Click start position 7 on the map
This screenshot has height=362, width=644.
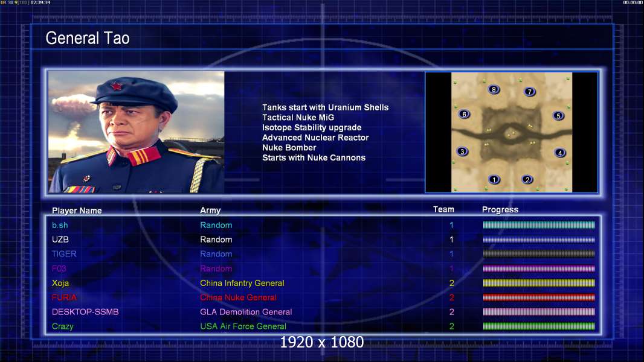(530, 92)
